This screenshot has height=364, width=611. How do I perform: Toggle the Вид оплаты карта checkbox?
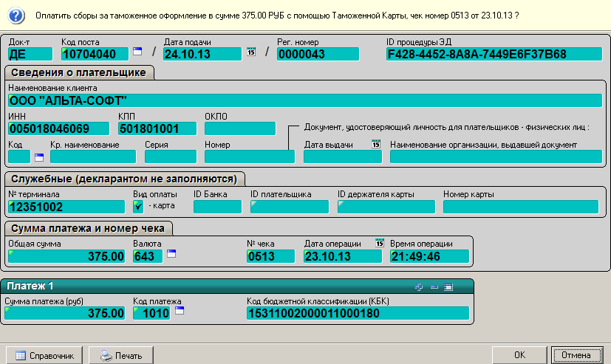pyautogui.click(x=138, y=206)
